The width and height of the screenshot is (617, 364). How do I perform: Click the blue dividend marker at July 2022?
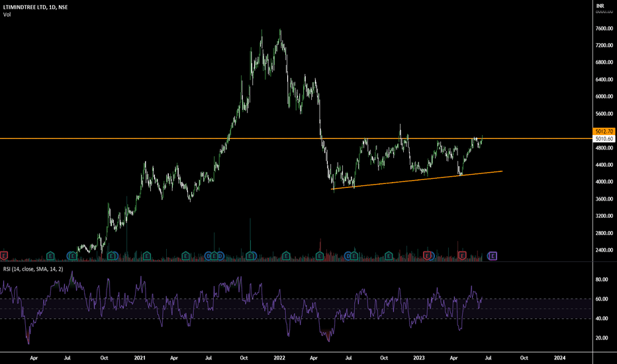click(x=348, y=256)
